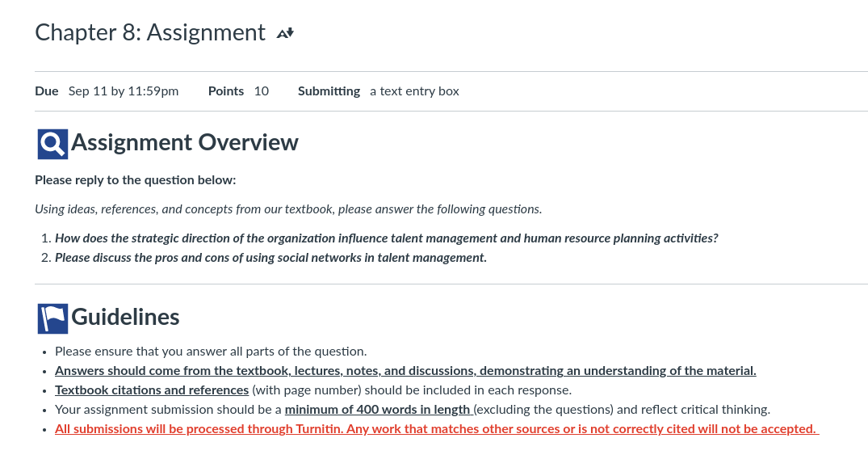Select question two about social networks
The image size is (868, 455).
pyautogui.click(x=270, y=258)
